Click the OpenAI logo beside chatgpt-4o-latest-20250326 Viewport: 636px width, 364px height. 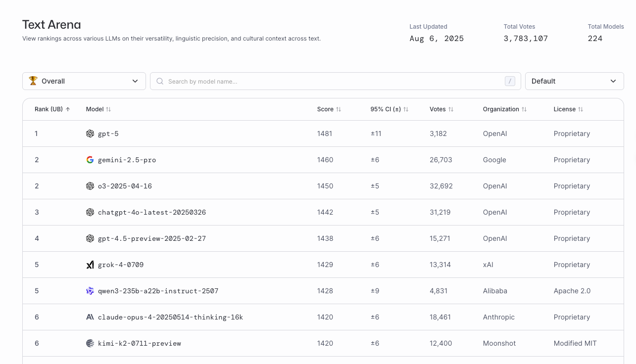pyautogui.click(x=90, y=212)
